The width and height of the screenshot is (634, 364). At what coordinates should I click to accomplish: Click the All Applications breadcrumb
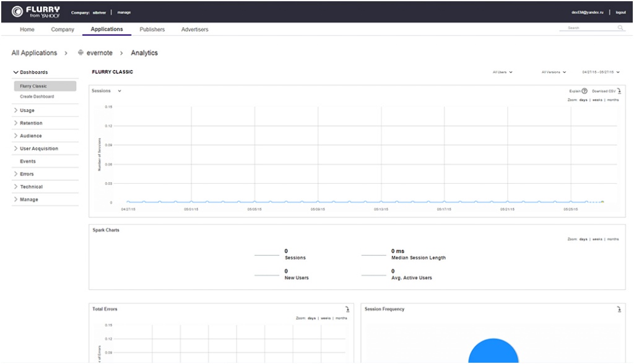pos(35,53)
